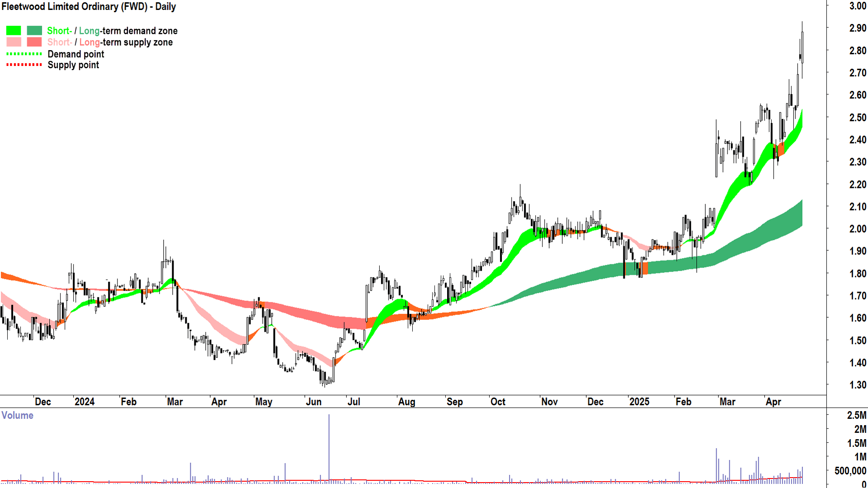The height and width of the screenshot is (488, 868).
Task: Click the Apr label at the far right of the time axis
Action: point(773,402)
